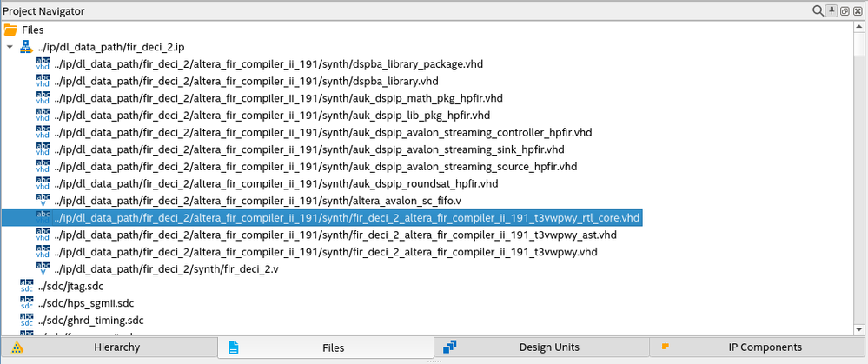Select t3vwpwy_ast.vhd file
The height and width of the screenshot is (364, 868).
point(335,235)
